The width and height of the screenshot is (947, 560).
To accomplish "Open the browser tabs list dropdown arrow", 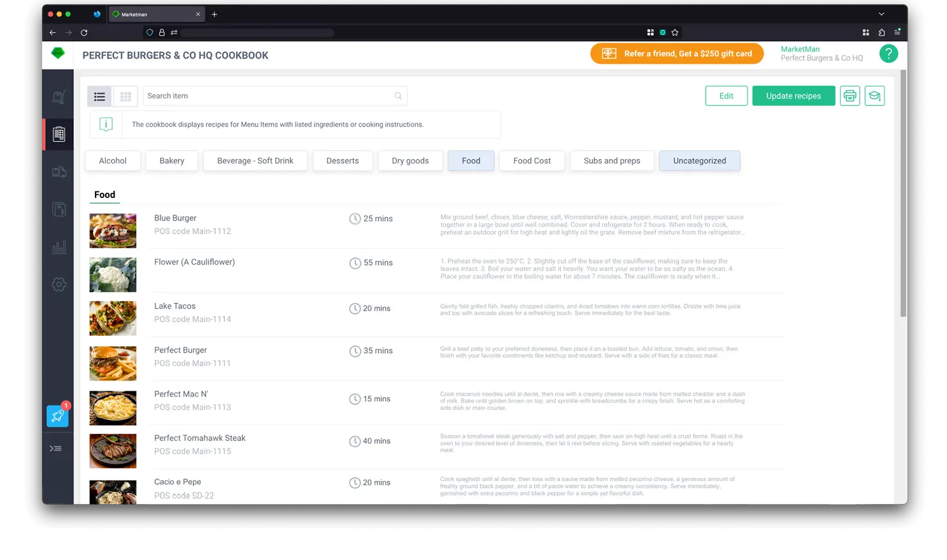I will click(x=881, y=14).
